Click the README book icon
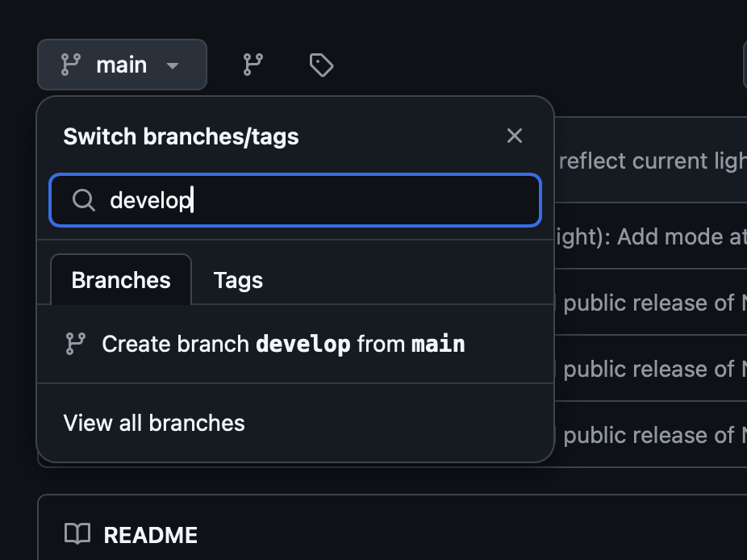 (77, 534)
